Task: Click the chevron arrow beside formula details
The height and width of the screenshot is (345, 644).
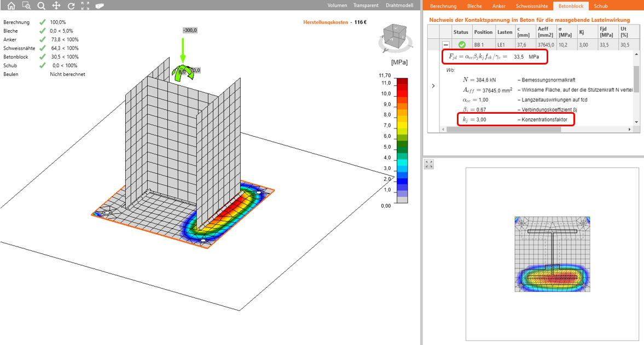Action: pos(433,86)
